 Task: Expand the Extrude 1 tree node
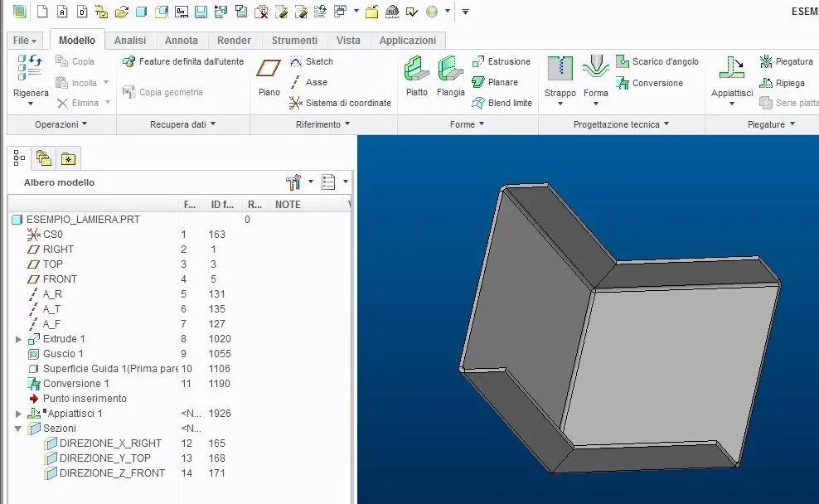19,339
